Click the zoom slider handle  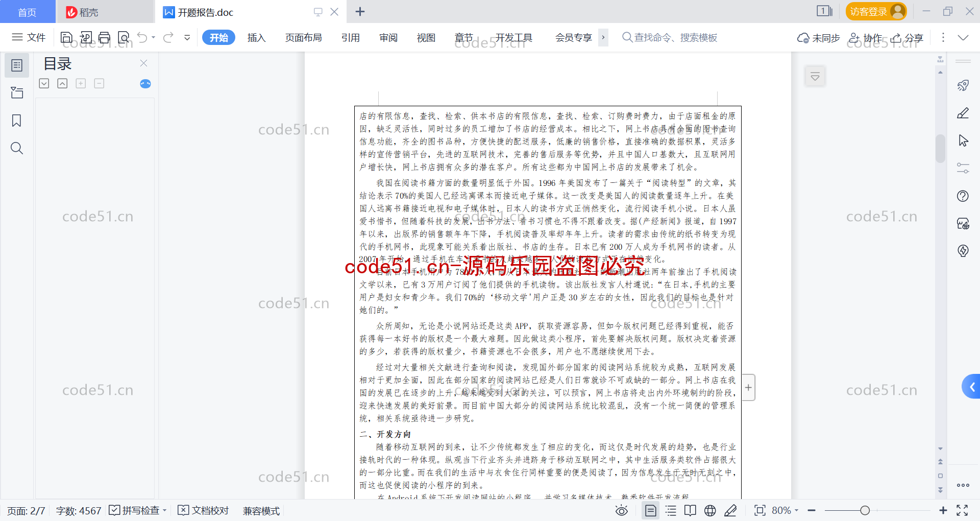(865, 510)
